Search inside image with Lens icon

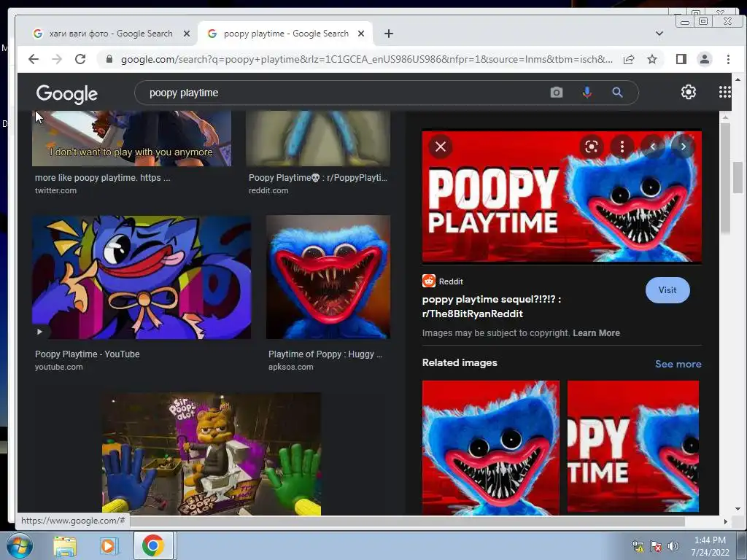[591, 147]
